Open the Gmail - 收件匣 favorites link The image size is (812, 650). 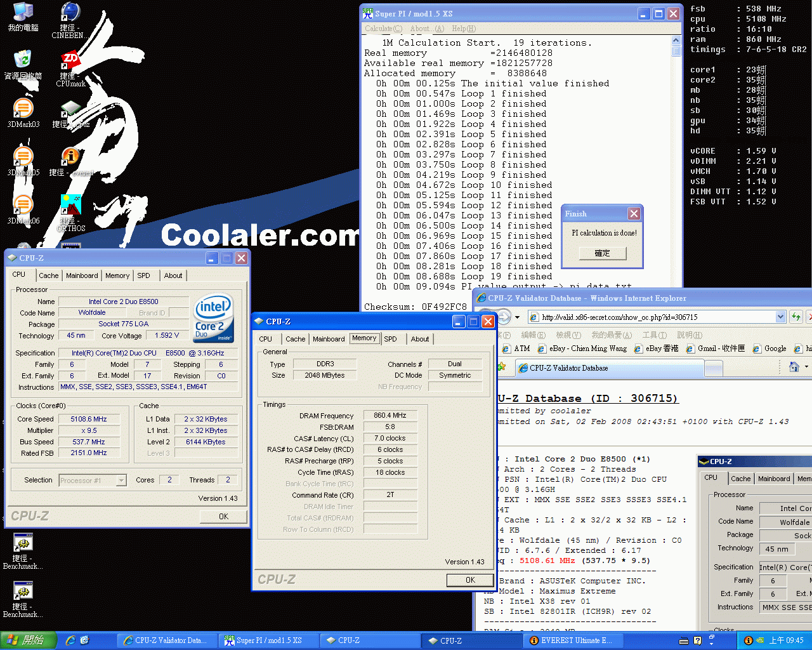(716, 348)
